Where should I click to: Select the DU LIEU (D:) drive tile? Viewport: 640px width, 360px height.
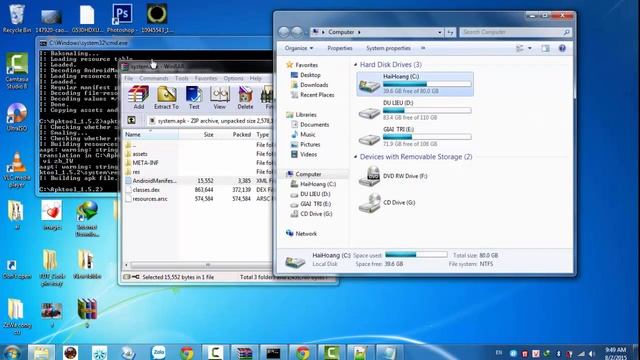coord(415,110)
